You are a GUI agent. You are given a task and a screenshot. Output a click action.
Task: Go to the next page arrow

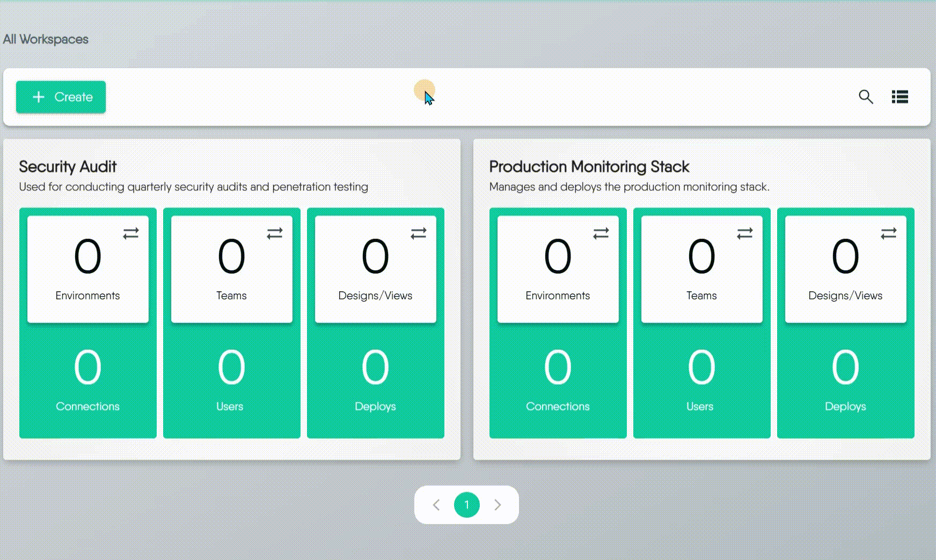(498, 505)
